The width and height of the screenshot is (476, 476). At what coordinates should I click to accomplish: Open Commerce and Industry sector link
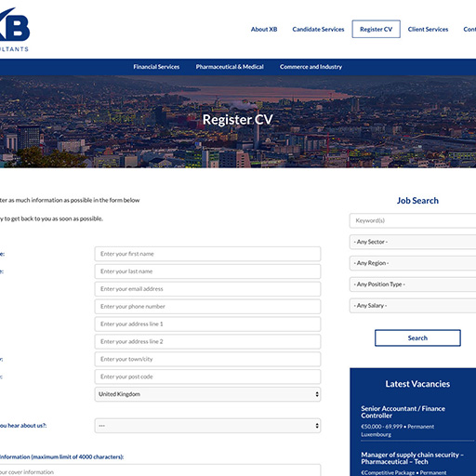[x=311, y=67]
